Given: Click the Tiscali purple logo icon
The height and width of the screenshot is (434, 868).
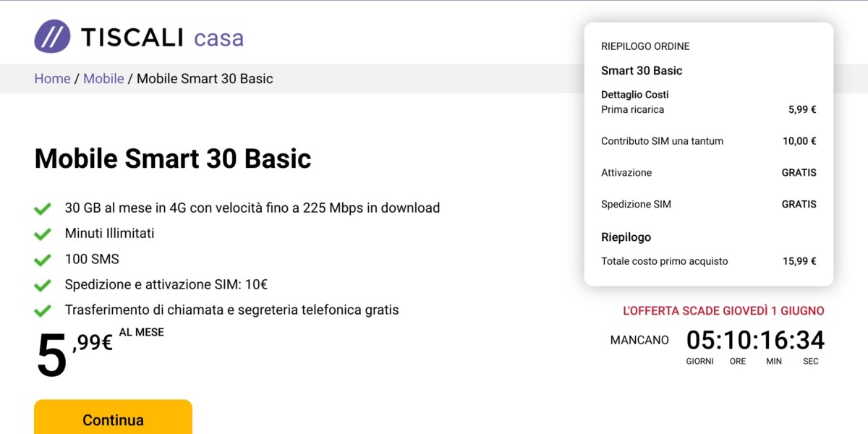Looking at the screenshot, I should pos(52,36).
